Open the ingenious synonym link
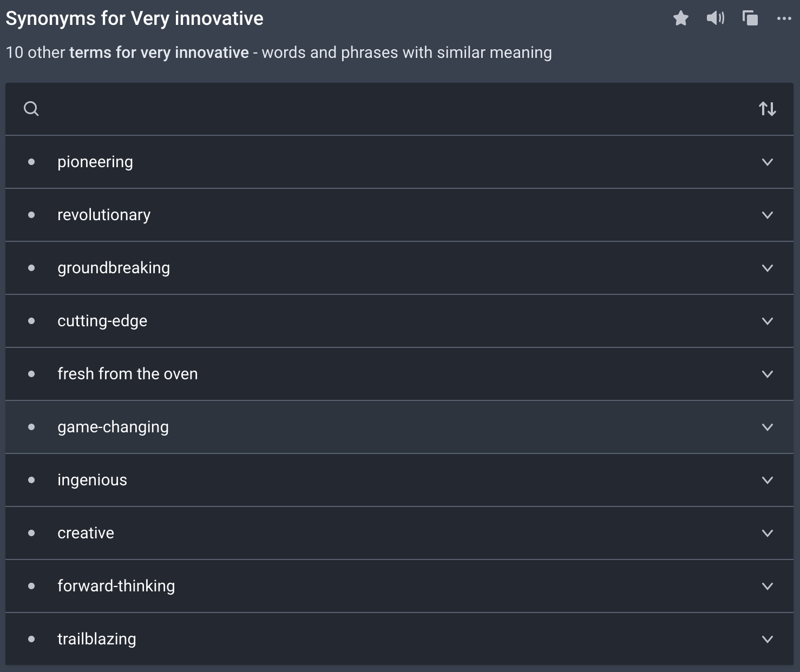 click(x=92, y=480)
